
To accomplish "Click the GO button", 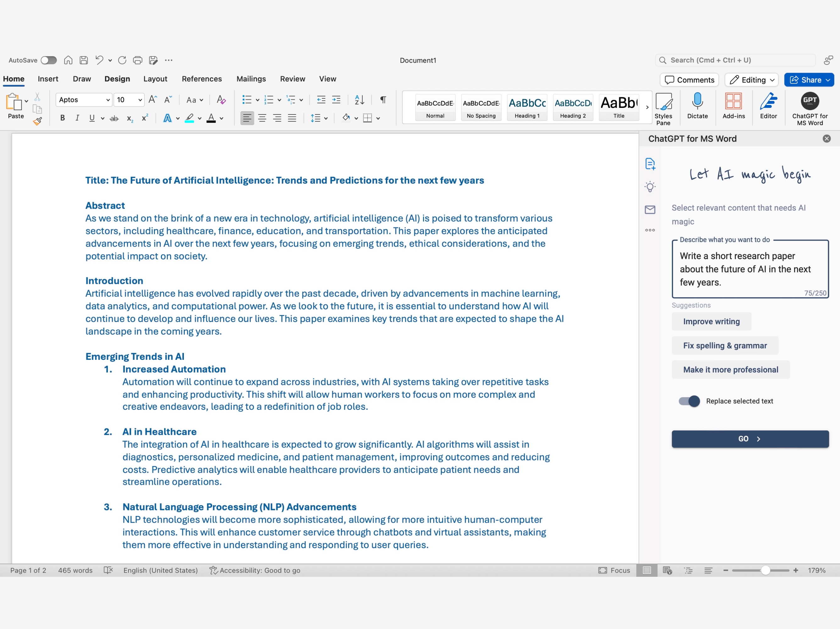I will 750,439.
